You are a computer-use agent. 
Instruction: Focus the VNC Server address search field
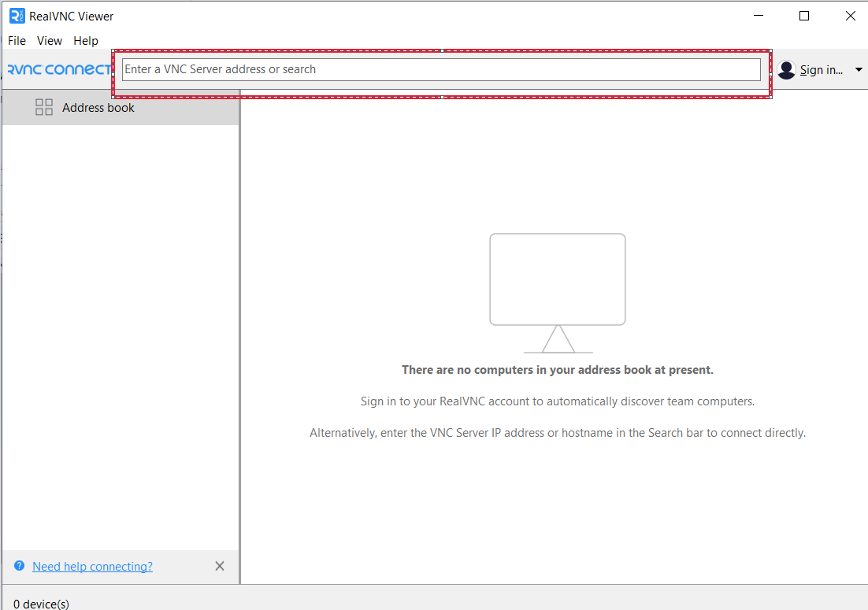point(441,69)
